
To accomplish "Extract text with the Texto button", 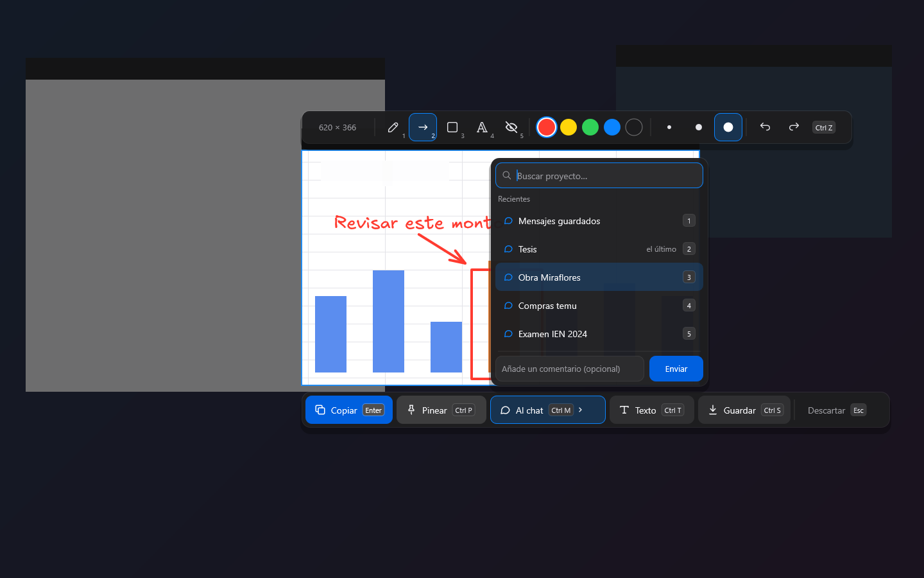I will (652, 410).
